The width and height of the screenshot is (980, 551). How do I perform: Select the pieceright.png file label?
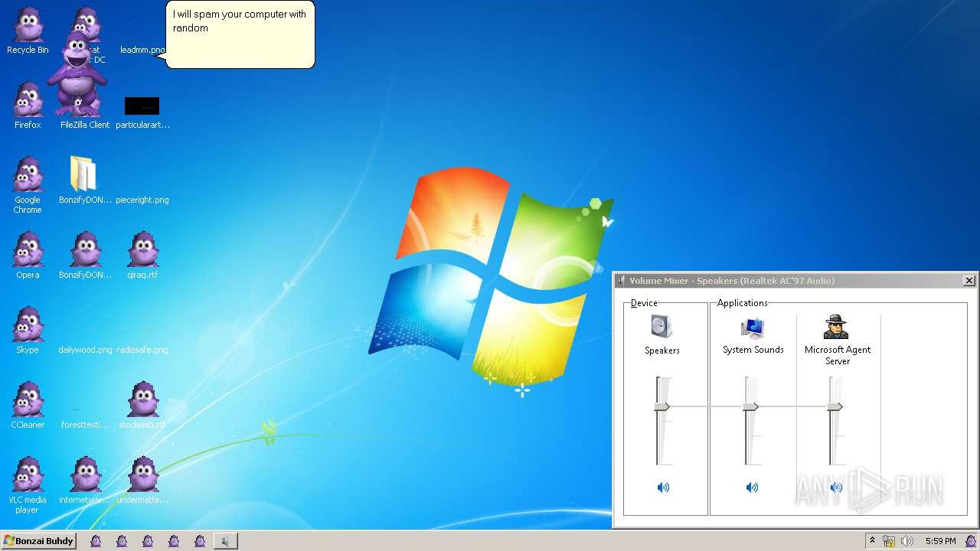tap(142, 200)
